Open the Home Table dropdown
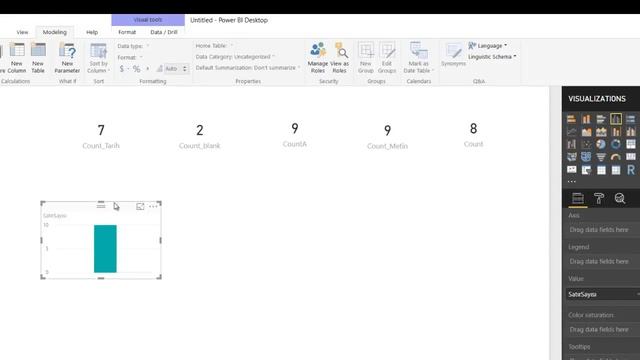Viewport: 640px width, 360px height. coord(214,46)
